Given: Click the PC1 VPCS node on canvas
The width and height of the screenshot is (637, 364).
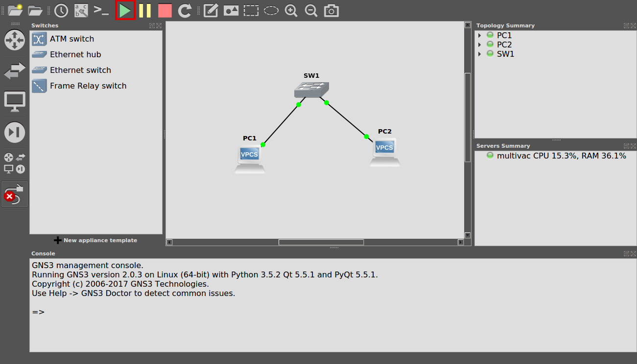Looking at the screenshot, I should click(x=250, y=159).
